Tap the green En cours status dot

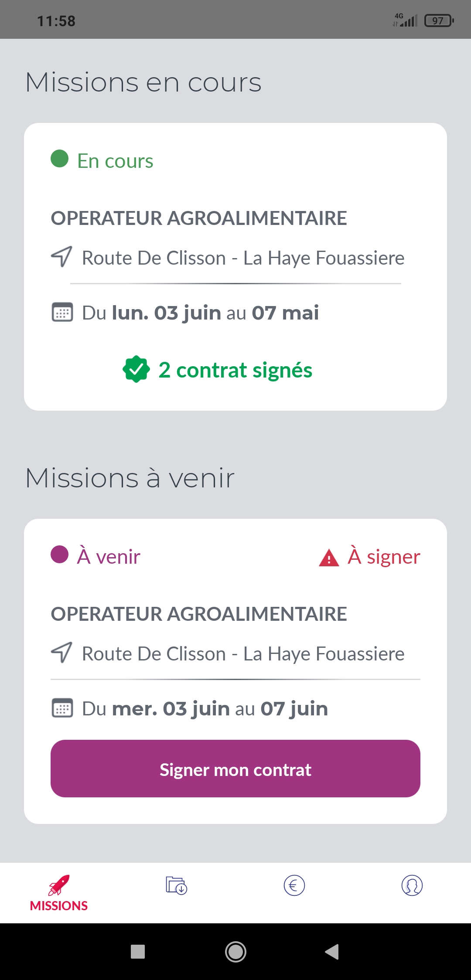tap(60, 159)
